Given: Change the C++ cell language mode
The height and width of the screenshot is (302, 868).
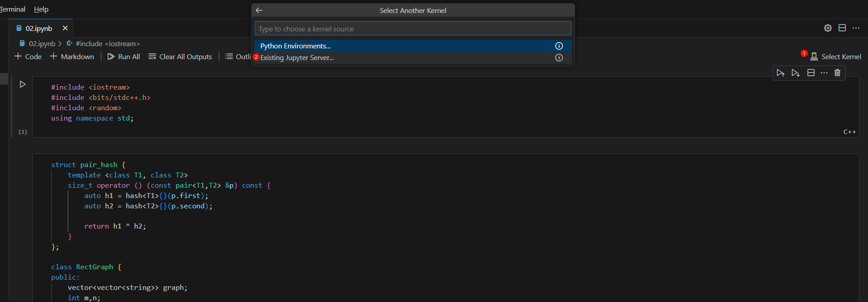Looking at the screenshot, I should point(850,132).
